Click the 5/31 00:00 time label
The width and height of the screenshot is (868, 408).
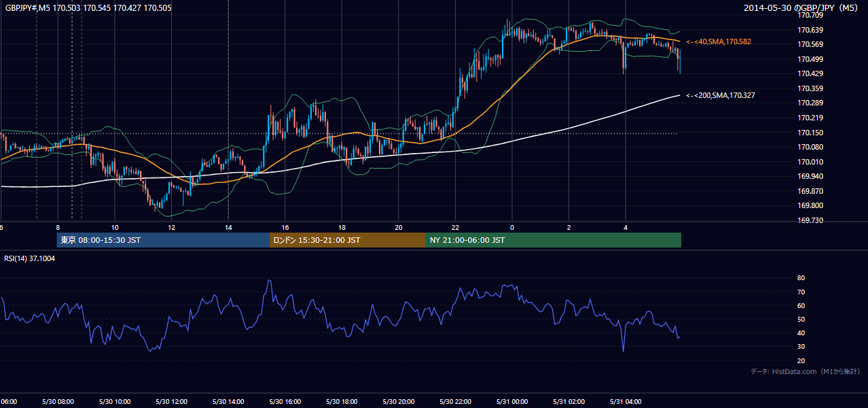[x=511, y=402]
